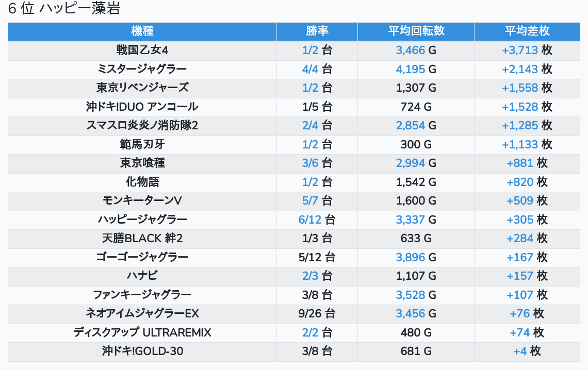Click the 6/12 win rate value
588x370 pixels.
(x=309, y=220)
